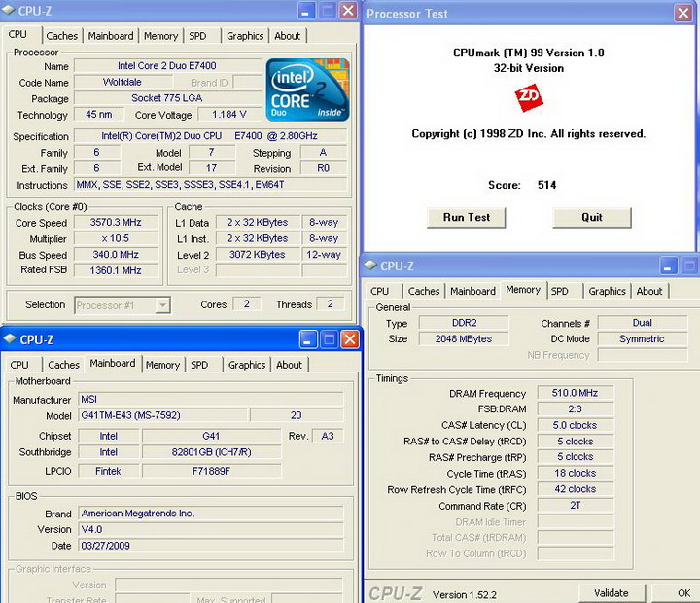Click Level 2 cache value 3072 KBytes

tap(258, 255)
